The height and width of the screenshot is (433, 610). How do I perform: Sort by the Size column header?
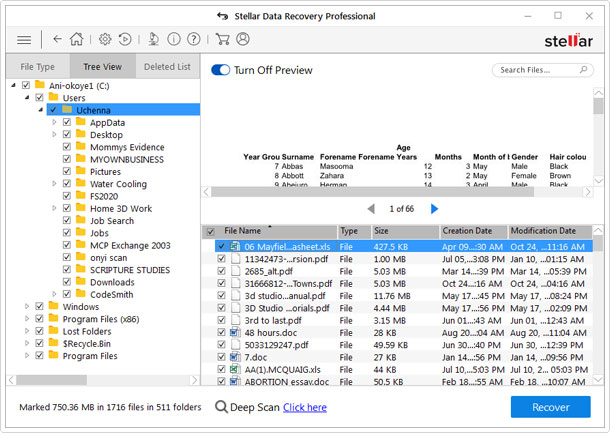tap(405, 231)
